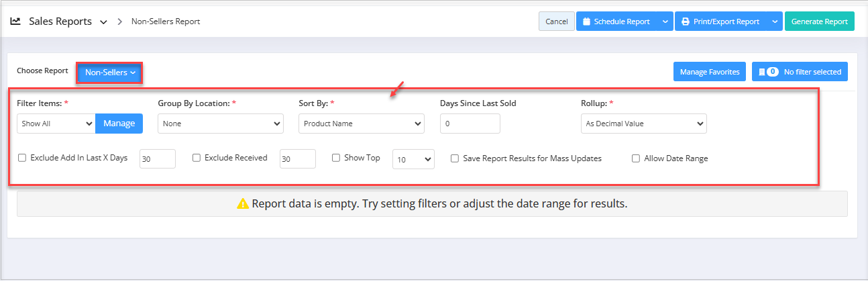Click the warning icon in the empty report message
This screenshot has height=282, width=868.
click(x=243, y=203)
